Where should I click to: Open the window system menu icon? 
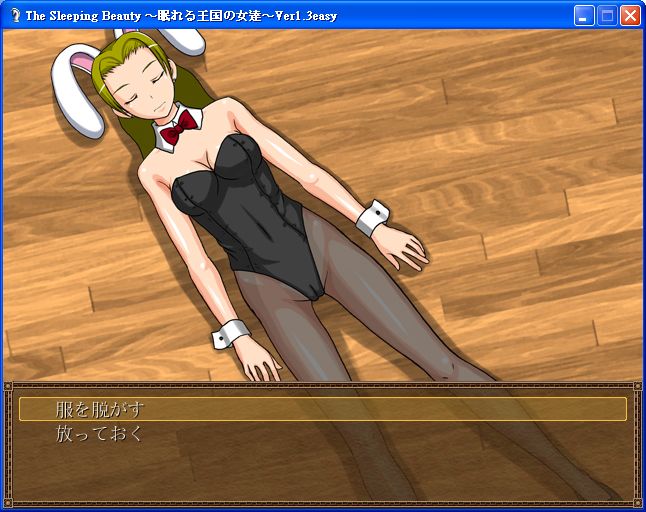pos(15,16)
